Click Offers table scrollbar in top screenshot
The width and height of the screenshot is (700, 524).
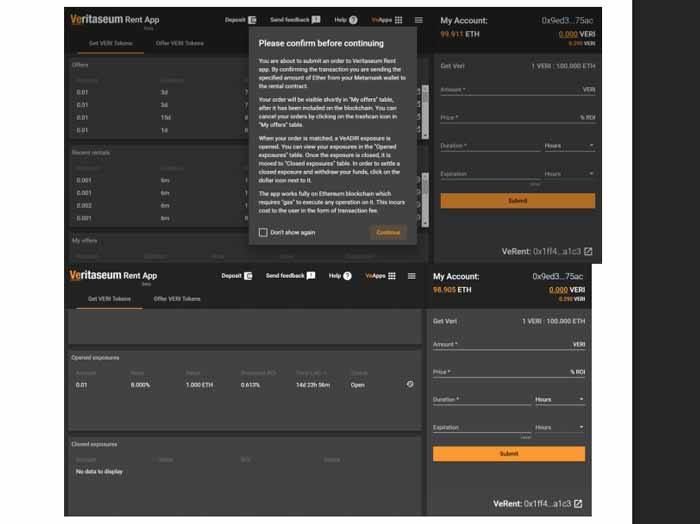(x=425, y=112)
